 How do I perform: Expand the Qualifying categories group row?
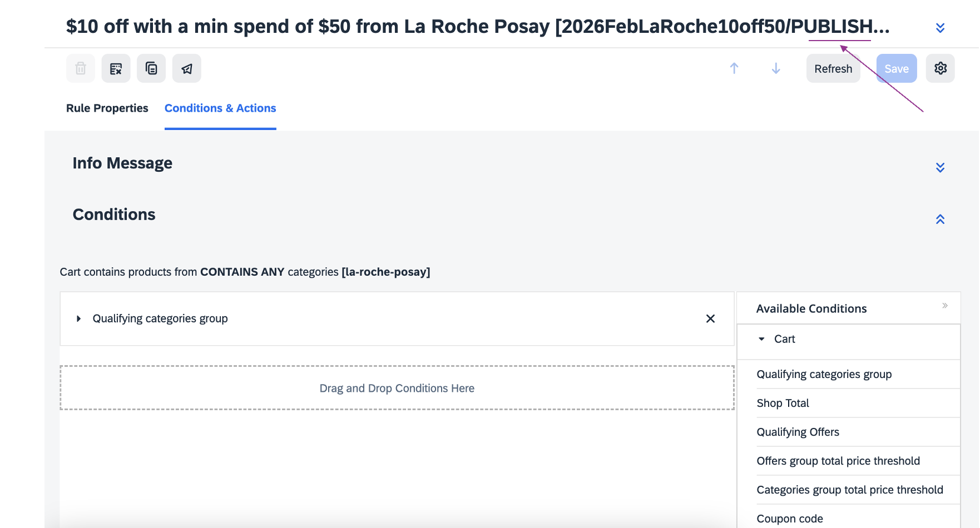pos(79,318)
